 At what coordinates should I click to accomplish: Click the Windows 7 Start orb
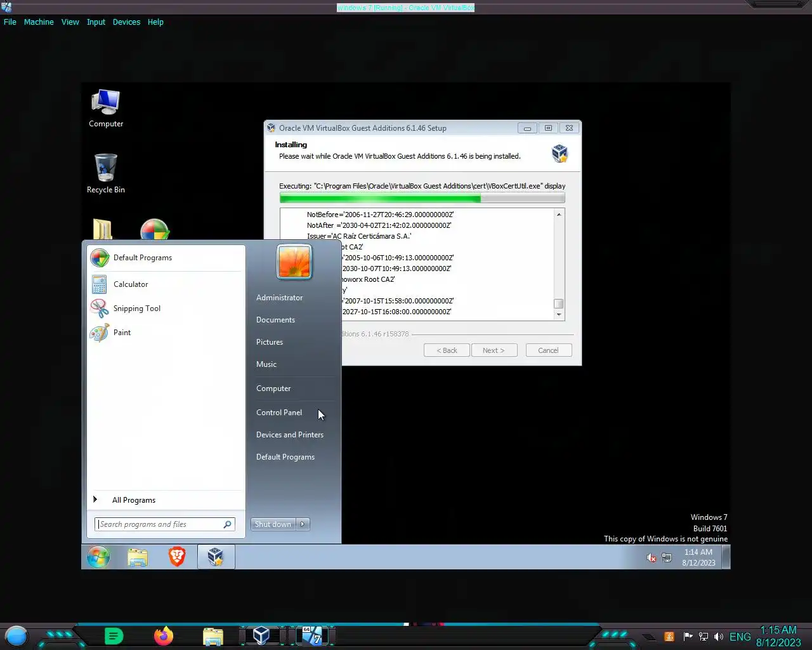coord(98,557)
